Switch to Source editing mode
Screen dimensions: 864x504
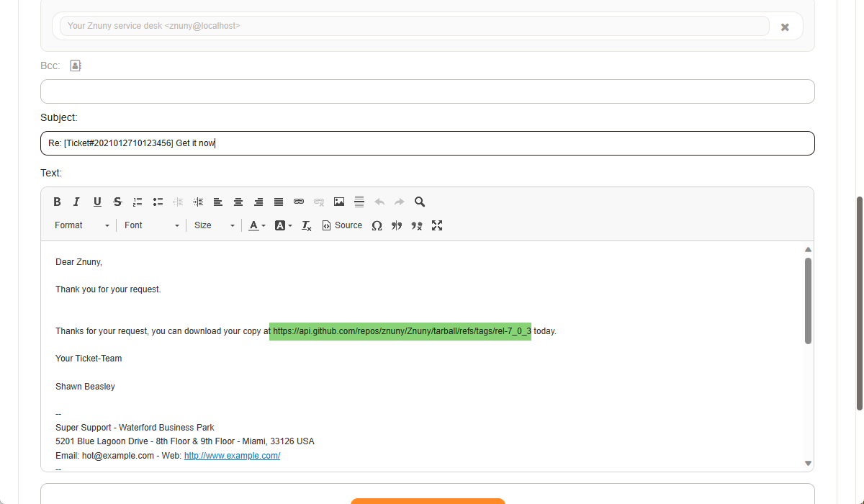342,225
